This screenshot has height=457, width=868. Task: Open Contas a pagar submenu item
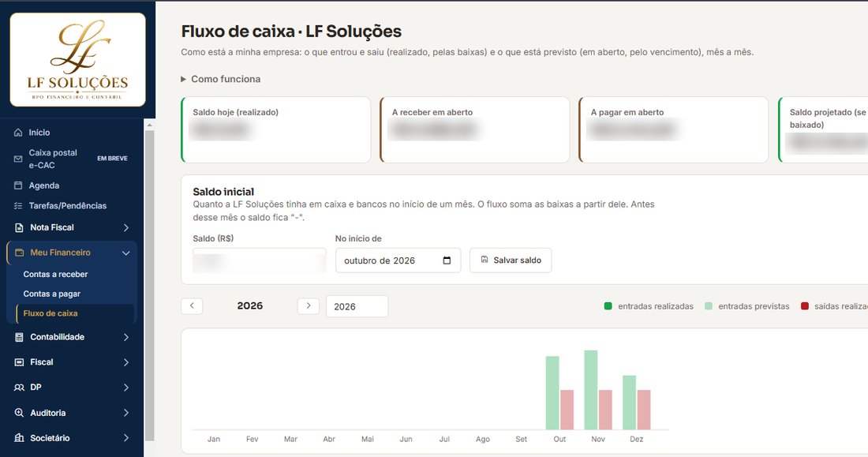click(52, 294)
